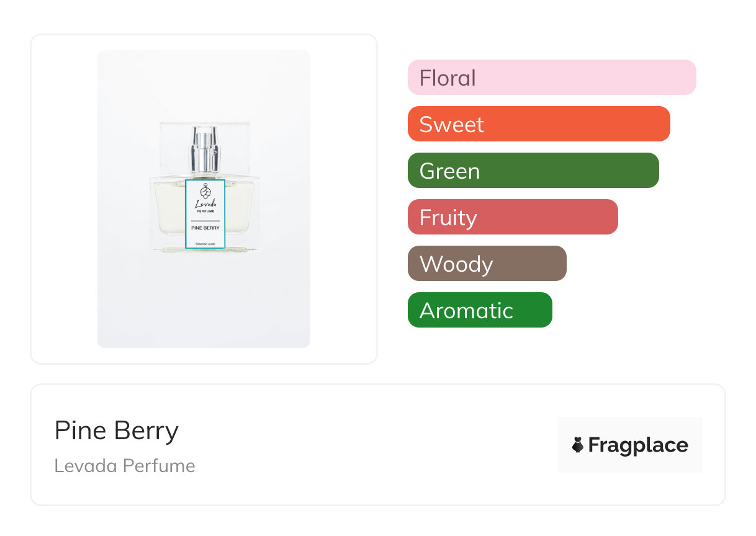This screenshot has width=756, height=536.
Task: Click the brown Woody accord bar
Action: click(487, 264)
